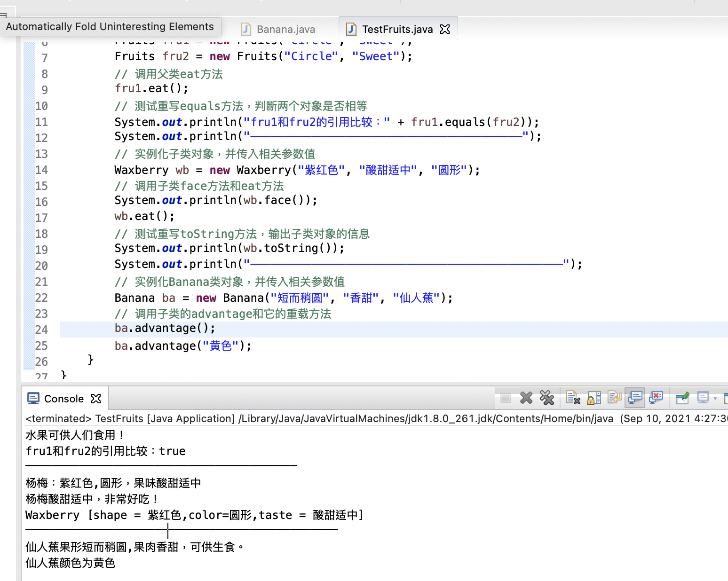
Task: Place cursor on the ba.advantage() line 24
Action: click(165, 328)
